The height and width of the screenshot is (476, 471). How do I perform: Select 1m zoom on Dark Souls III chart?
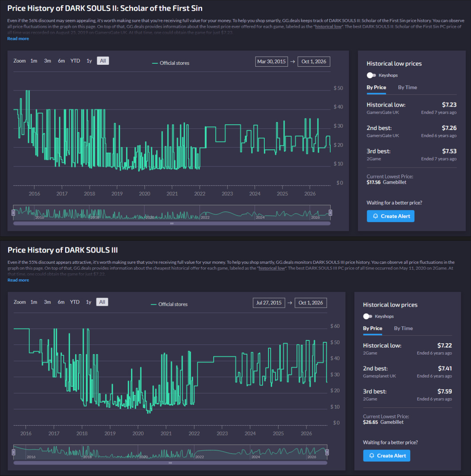34,302
